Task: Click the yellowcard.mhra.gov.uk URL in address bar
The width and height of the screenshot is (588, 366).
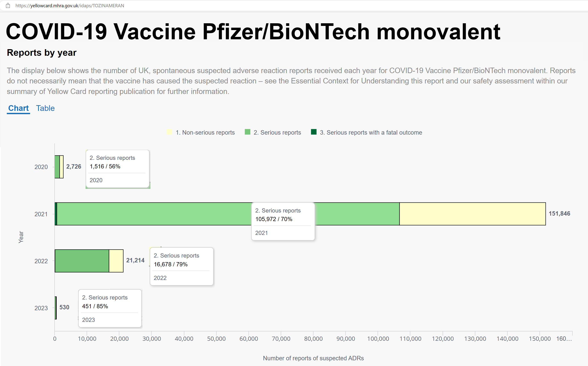Action: (70, 5)
